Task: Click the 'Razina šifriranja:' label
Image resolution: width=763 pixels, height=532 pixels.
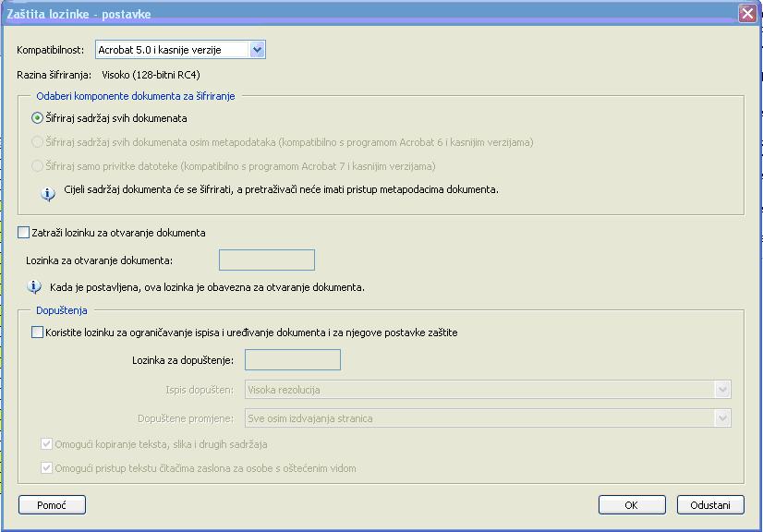Action: coord(54,75)
